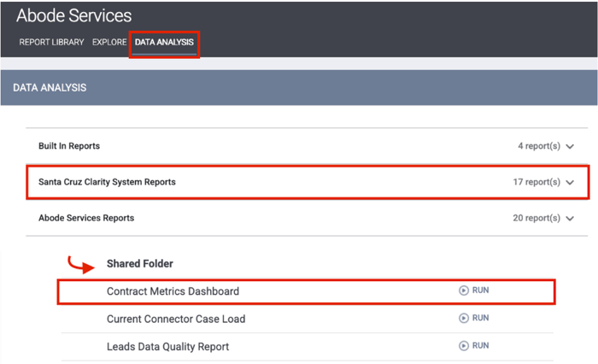The height and width of the screenshot is (364, 598).
Task: Select the Current Connector Case Load name
Action: click(176, 319)
